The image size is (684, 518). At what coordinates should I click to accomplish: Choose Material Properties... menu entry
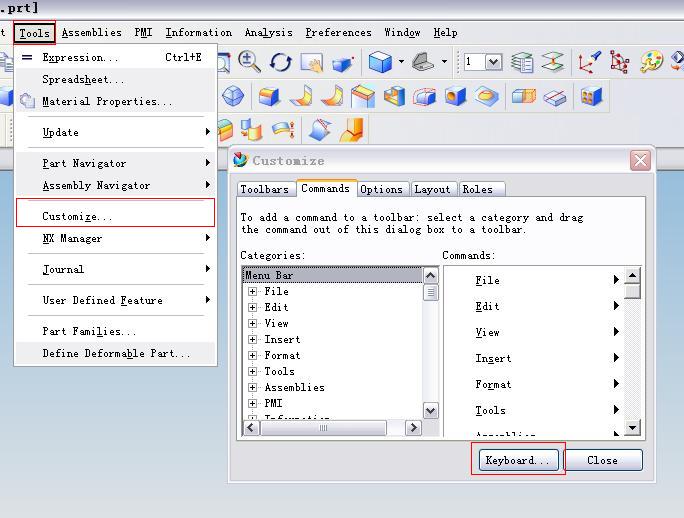116,102
